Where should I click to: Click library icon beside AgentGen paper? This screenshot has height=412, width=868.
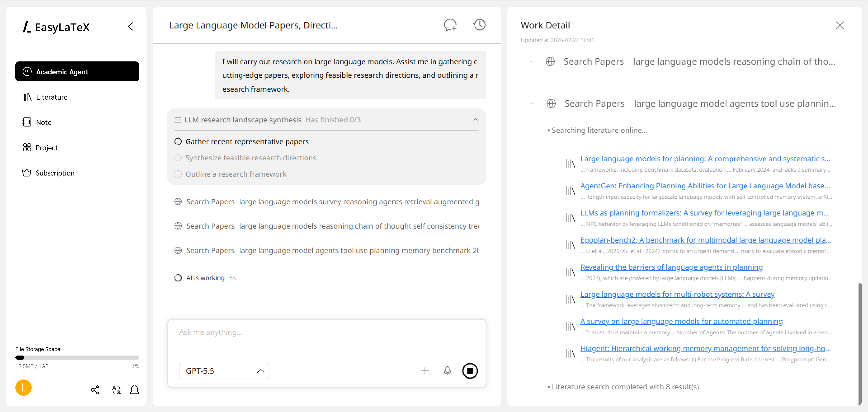pyautogui.click(x=570, y=191)
